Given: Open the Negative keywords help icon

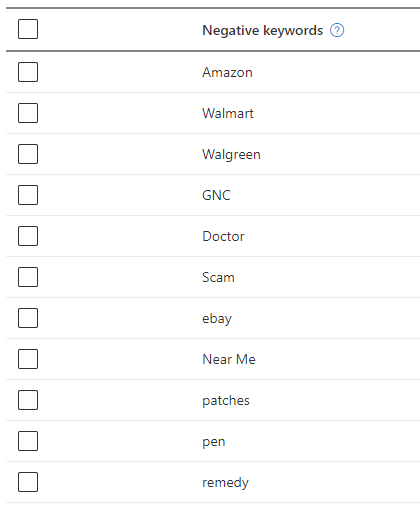Looking at the screenshot, I should [x=337, y=30].
